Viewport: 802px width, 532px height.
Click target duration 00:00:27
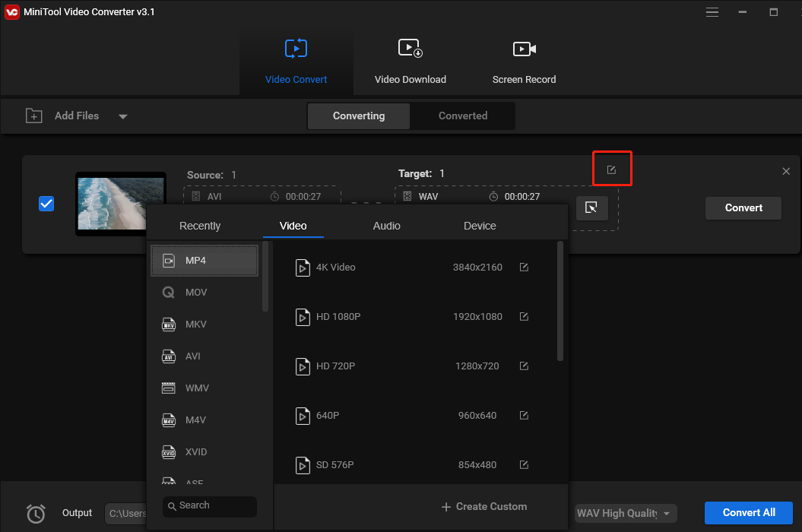point(521,196)
